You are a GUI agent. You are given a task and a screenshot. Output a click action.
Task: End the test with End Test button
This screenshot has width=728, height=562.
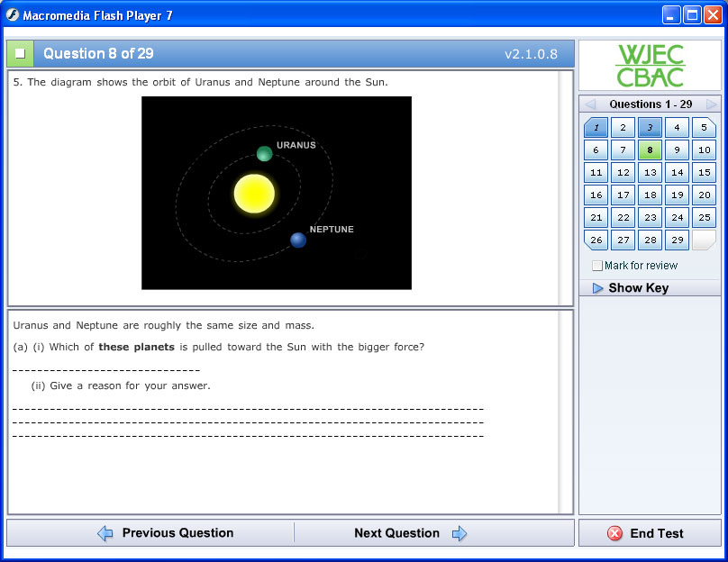[650, 533]
